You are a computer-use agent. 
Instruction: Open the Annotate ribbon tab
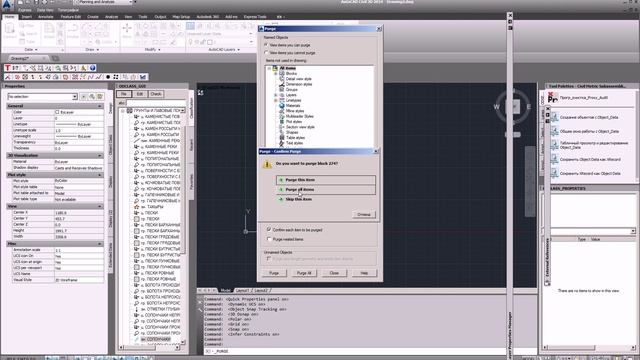pos(46,17)
